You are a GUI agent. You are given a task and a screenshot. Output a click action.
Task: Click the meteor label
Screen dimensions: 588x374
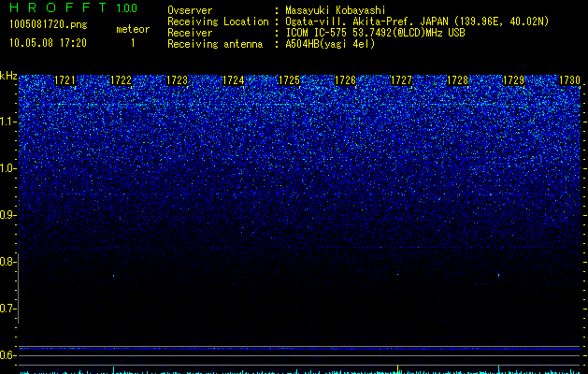[133, 29]
